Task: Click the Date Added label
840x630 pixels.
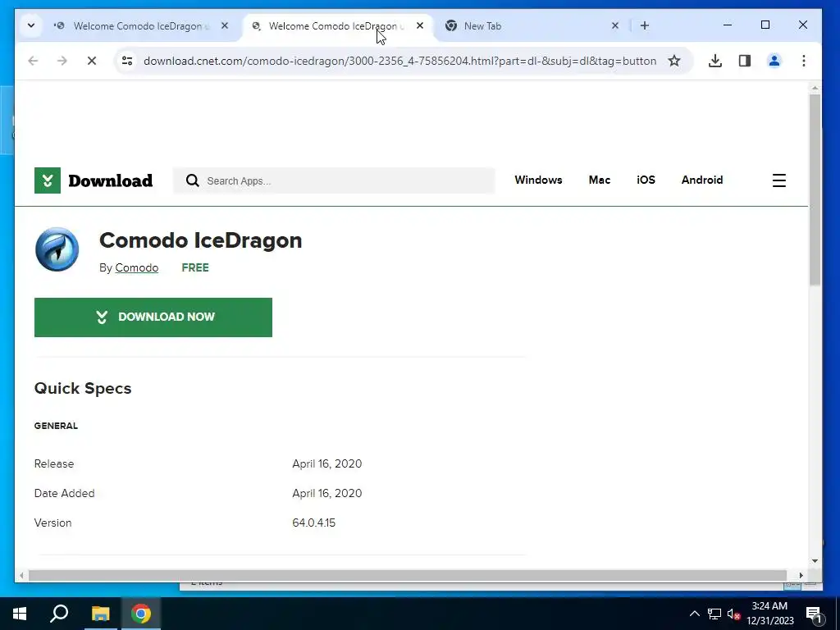Action: pyautogui.click(x=64, y=493)
